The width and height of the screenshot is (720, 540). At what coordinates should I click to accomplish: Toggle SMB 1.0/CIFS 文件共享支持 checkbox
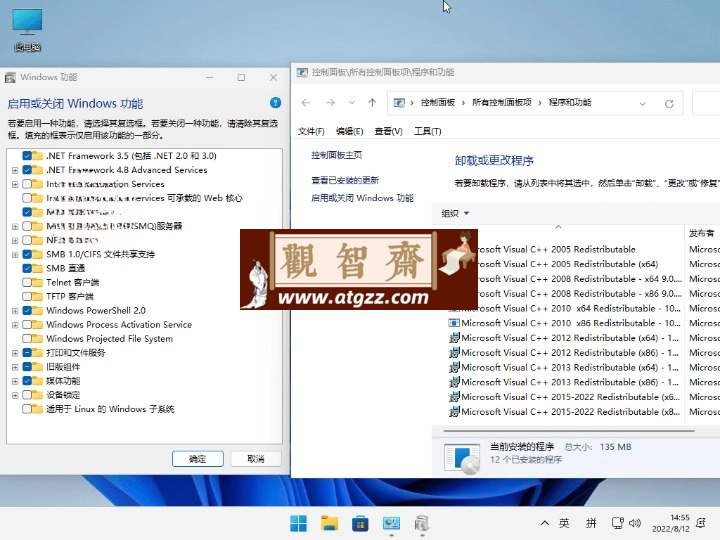coord(27,254)
